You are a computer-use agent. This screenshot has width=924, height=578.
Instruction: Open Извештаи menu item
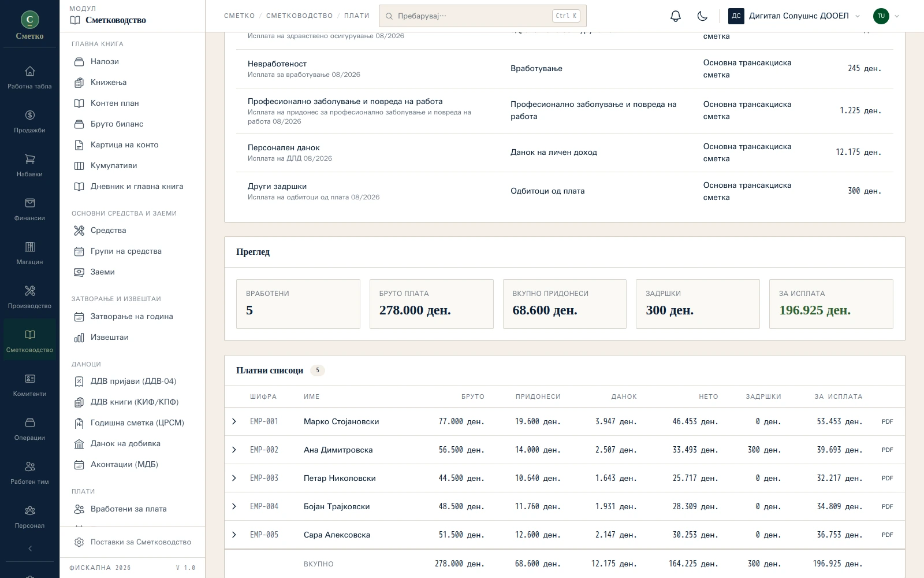132,337
